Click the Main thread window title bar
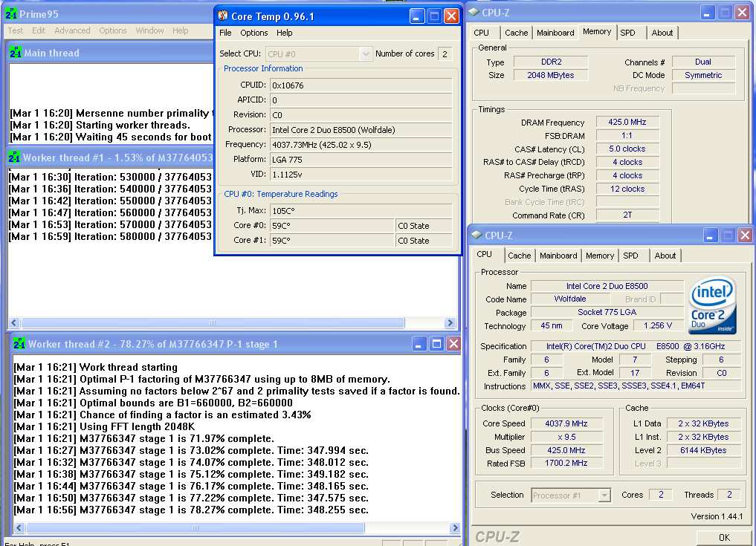This screenshot has height=546, width=756. tap(111, 53)
